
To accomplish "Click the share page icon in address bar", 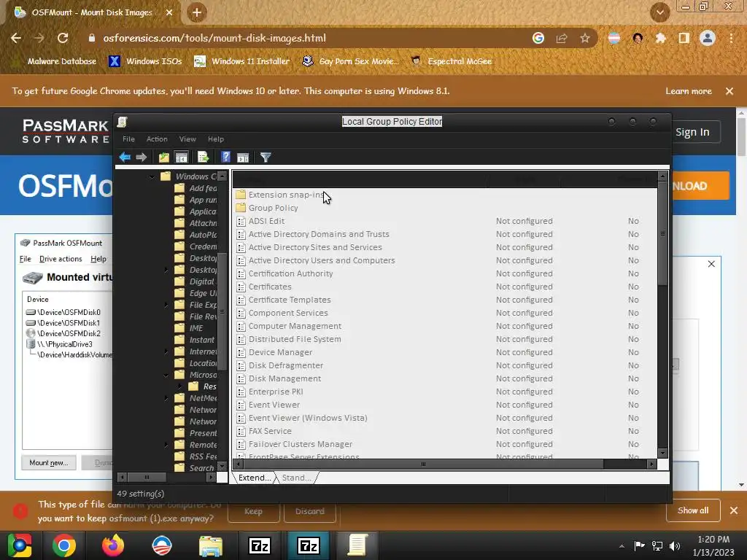I will 562,38.
